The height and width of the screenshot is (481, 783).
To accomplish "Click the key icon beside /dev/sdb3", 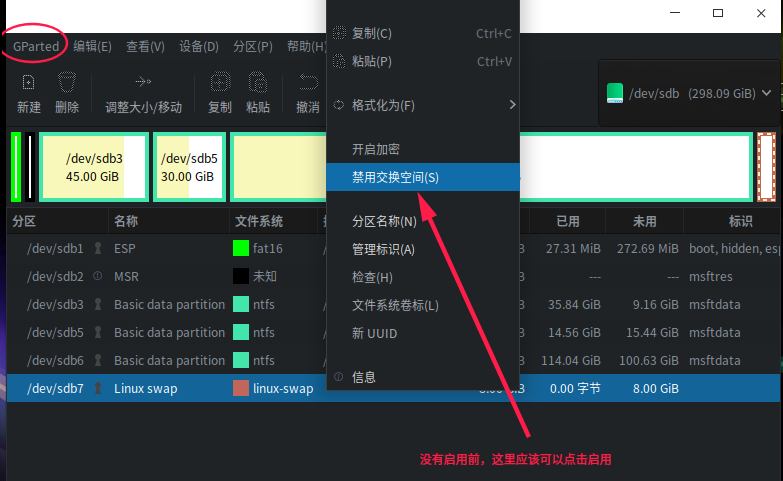I will coord(98,304).
